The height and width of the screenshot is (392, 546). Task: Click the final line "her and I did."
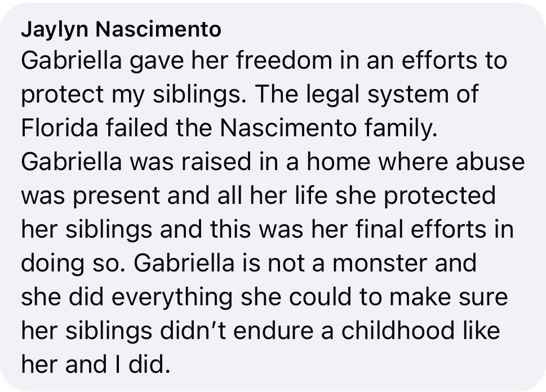click(x=96, y=364)
